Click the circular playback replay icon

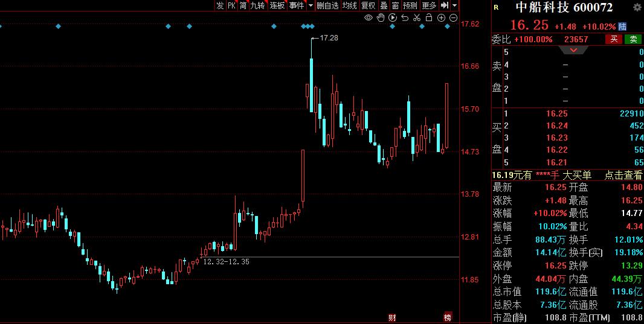393,18
